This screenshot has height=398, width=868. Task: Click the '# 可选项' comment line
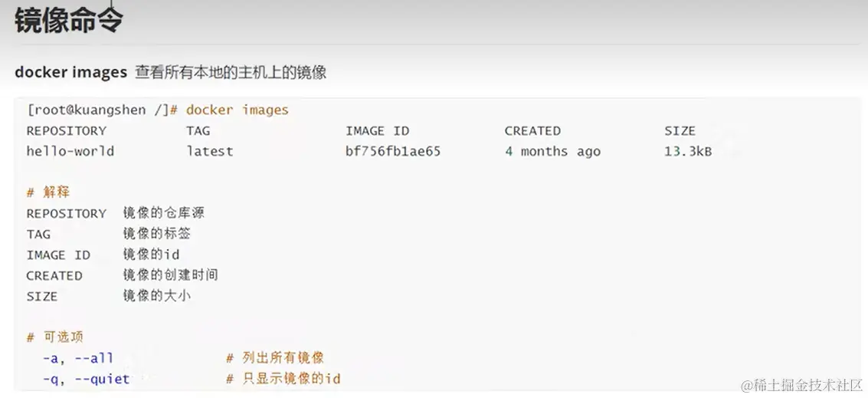(x=55, y=337)
